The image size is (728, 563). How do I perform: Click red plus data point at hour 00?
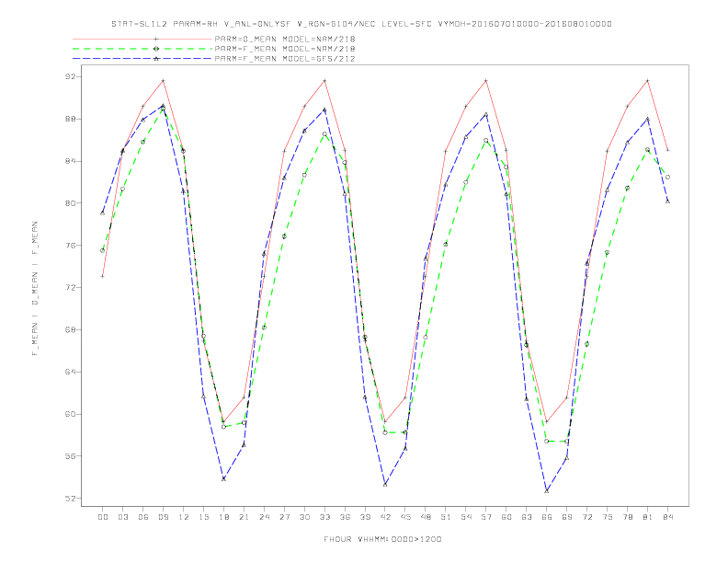pos(103,276)
